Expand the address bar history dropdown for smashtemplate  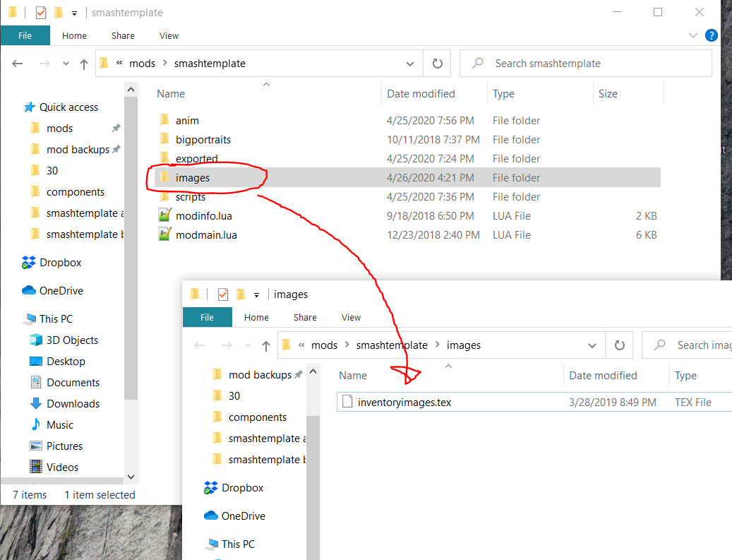[410, 64]
